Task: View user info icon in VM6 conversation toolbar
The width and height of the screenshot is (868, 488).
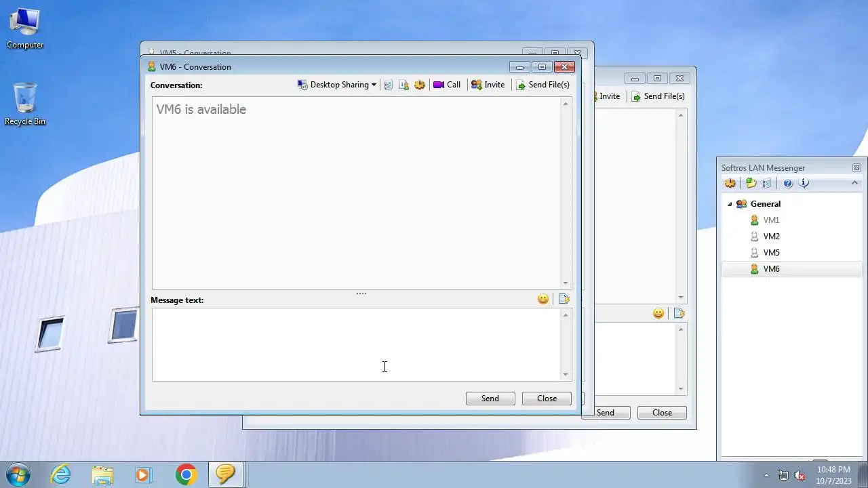Action: pyautogui.click(x=404, y=85)
